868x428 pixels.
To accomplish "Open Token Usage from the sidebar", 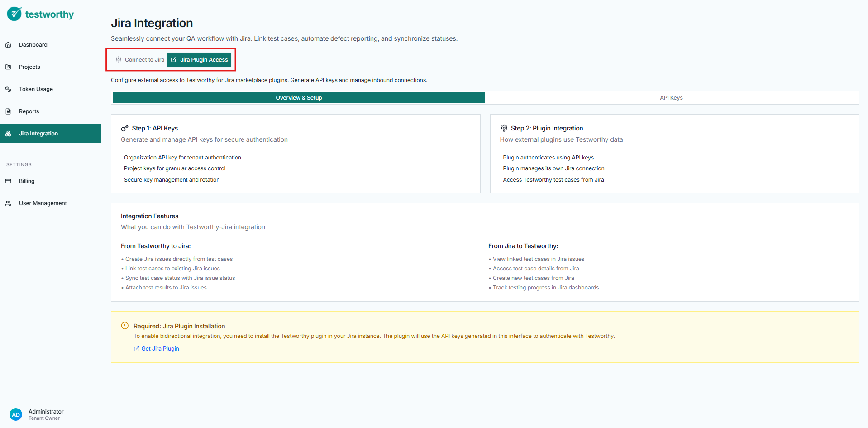I will click(x=50, y=89).
